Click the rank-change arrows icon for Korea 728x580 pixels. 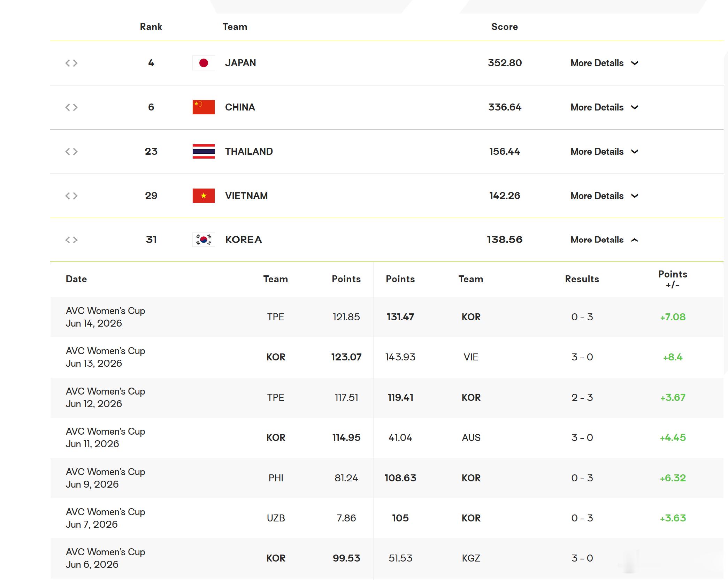[71, 239]
